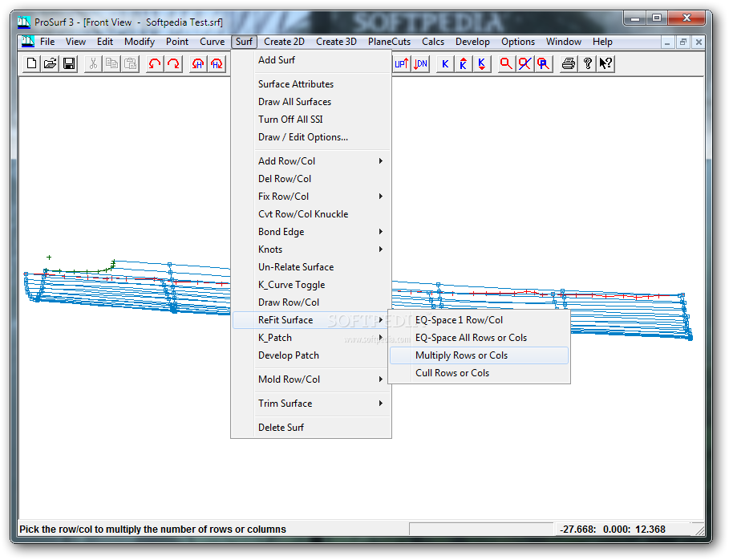The image size is (729, 560).
Task: Click the Print icon
Action: coord(568,63)
